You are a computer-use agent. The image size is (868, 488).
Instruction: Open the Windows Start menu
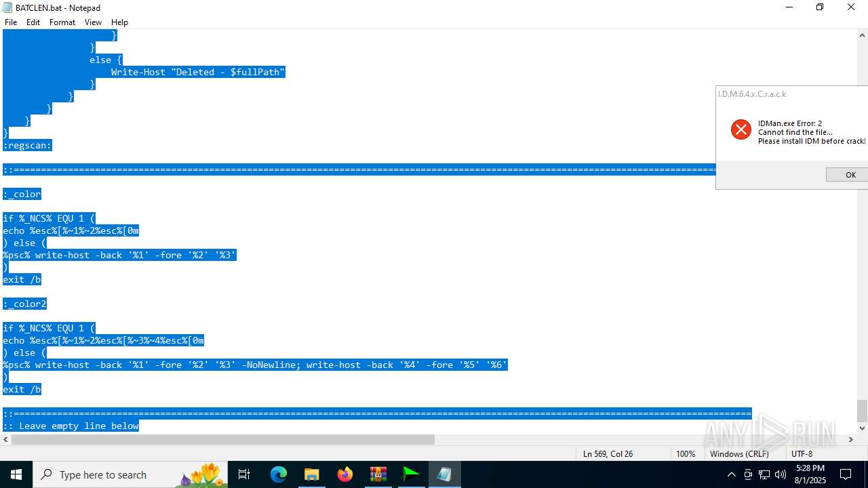(x=16, y=474)
